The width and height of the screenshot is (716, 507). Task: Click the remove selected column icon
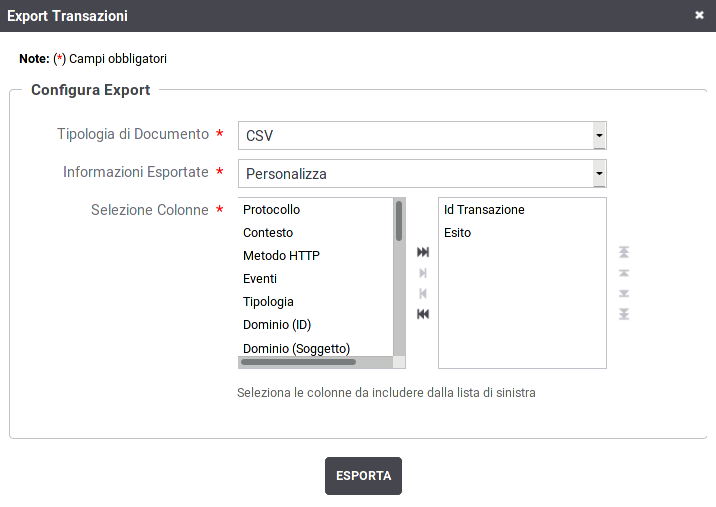click(423, 293)
